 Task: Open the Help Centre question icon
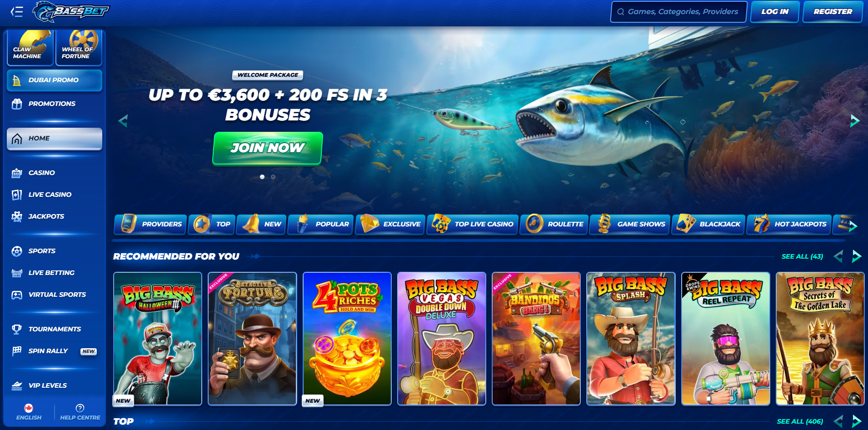(80, 408)
